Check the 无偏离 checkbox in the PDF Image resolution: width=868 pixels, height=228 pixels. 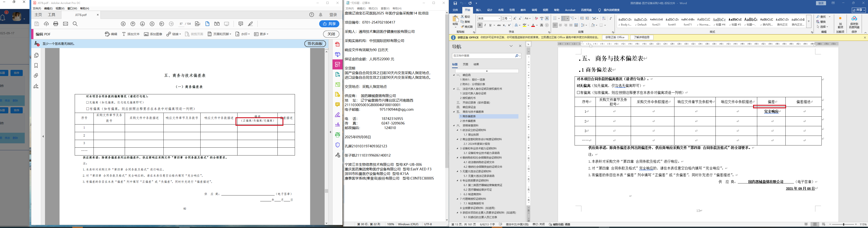(x=88, y=102)
